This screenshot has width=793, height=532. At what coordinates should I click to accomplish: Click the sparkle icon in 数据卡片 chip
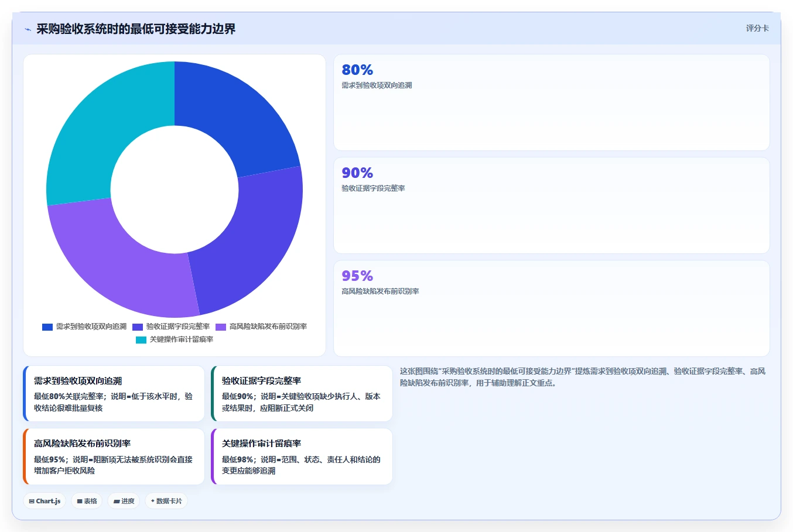(x=153, y=501)
